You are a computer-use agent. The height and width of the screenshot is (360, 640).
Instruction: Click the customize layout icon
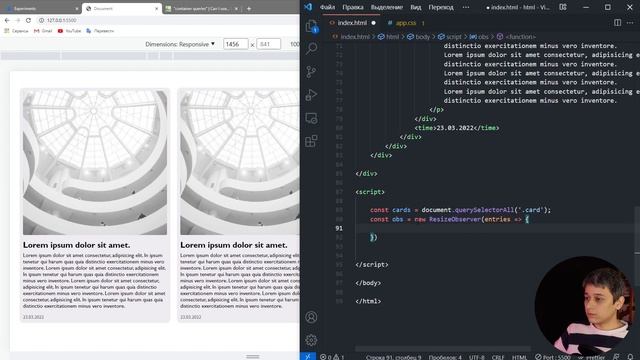click(x=563, y=7)
